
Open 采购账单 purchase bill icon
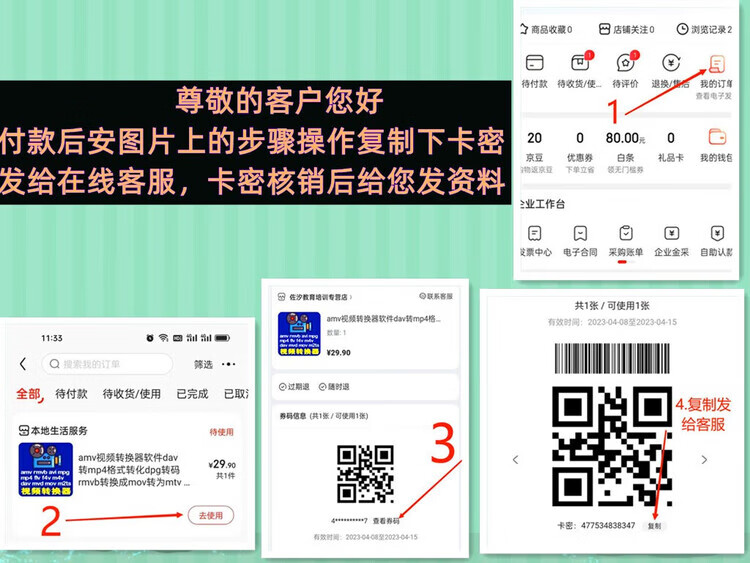pos(626,233)
